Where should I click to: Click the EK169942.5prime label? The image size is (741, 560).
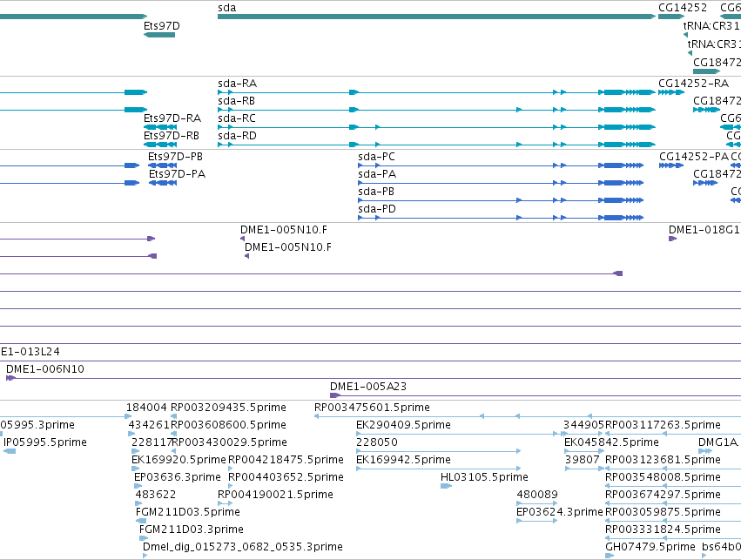(x=403, y=460)
